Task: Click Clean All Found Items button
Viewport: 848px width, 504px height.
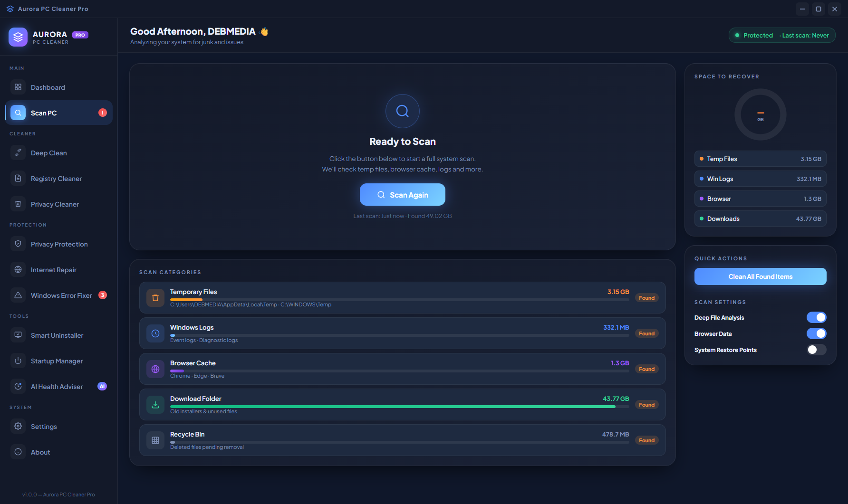Action: (x=761, y=276)
